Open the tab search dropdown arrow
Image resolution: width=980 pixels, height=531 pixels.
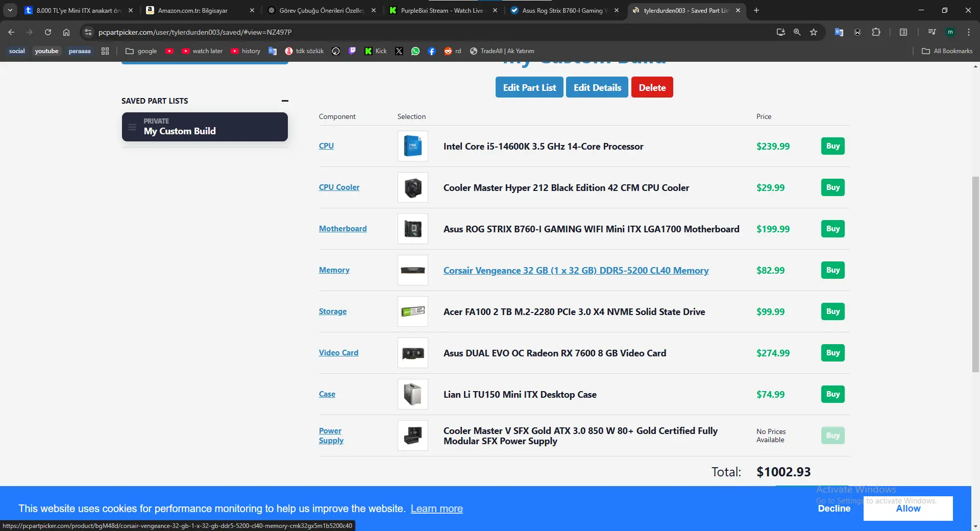click(10, 10)
